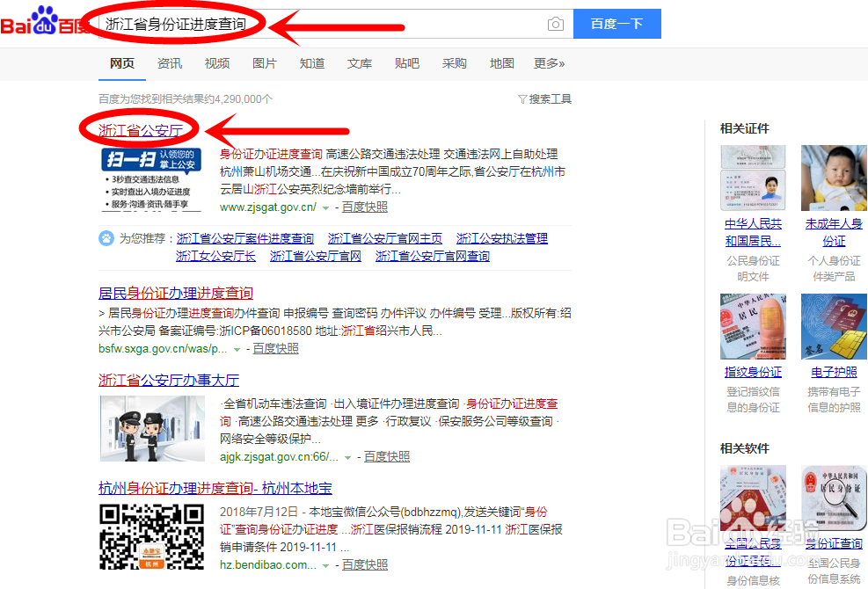Open 百度快照 for the hz.bendibao.com result
This screenshot has width=868, height=589.
365,564
